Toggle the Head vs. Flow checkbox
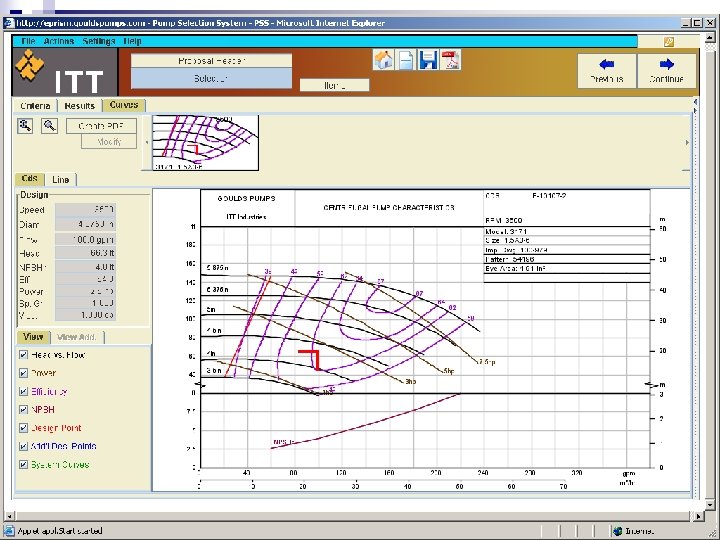Image resolution: width=720 pixels, height=540 pixels. (x=23, y=355)
